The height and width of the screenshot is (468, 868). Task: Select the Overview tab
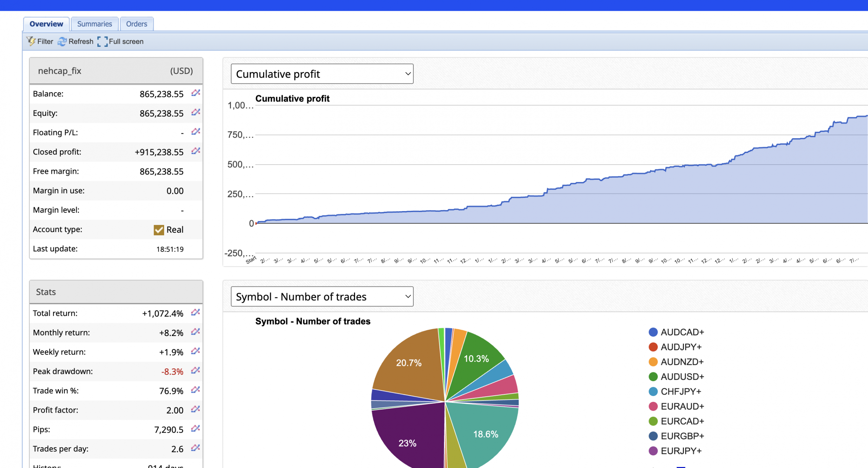click(46, 24)
